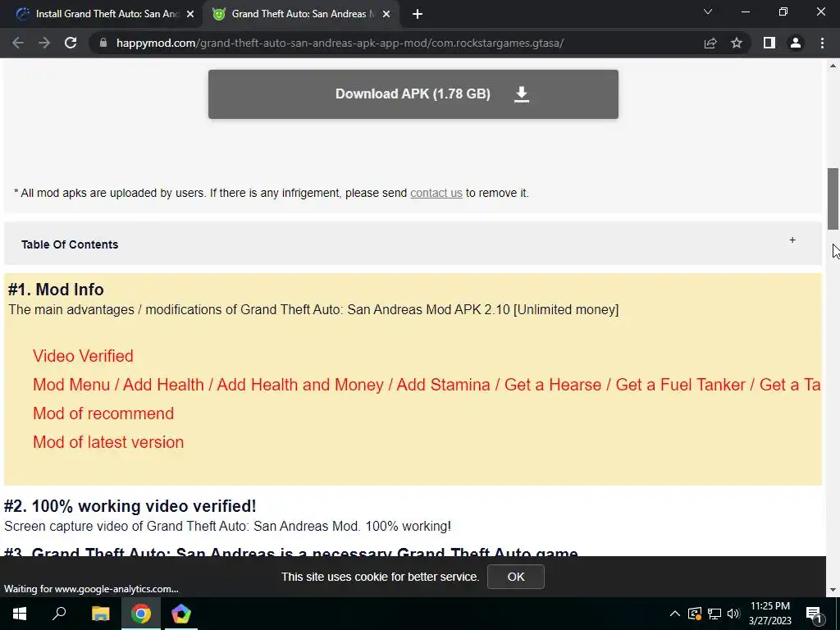Open the clock showing 11:25 PM
Image resolution: width=840 pixels, height=630 pixels.
[769, 614]
